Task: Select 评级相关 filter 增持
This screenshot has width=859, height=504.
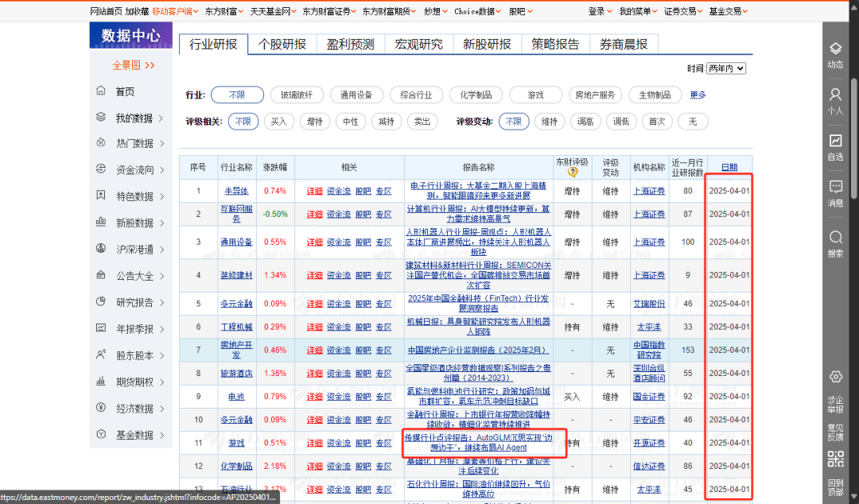Action: (x=314, y=122)
